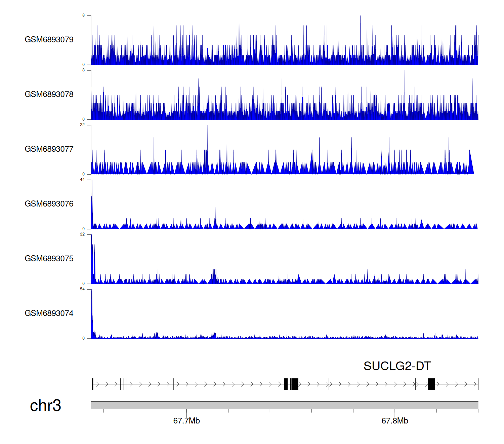The height and width of the screenshot is (444, 504).
Task: Click the chr3 chromosome label
Action: [x=45, y=406]
